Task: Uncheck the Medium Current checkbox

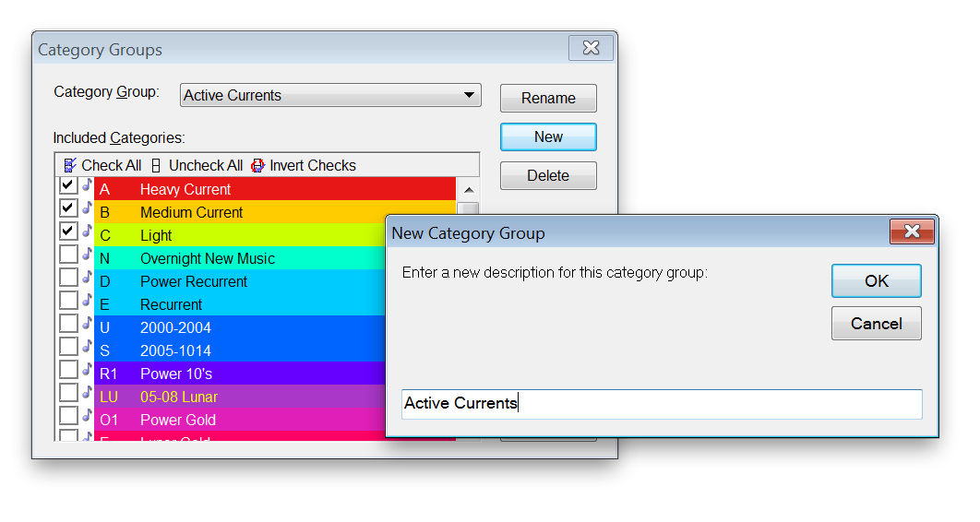Action: (68, 208)
